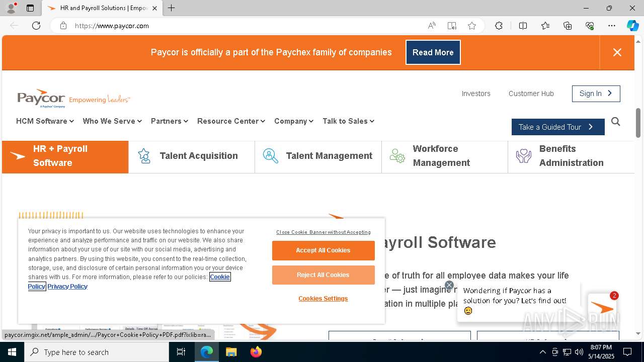Open the Privacy Policy link
The height and width of the screenshot is (362, 644).
pyautogui.click(x=67, y=287)
